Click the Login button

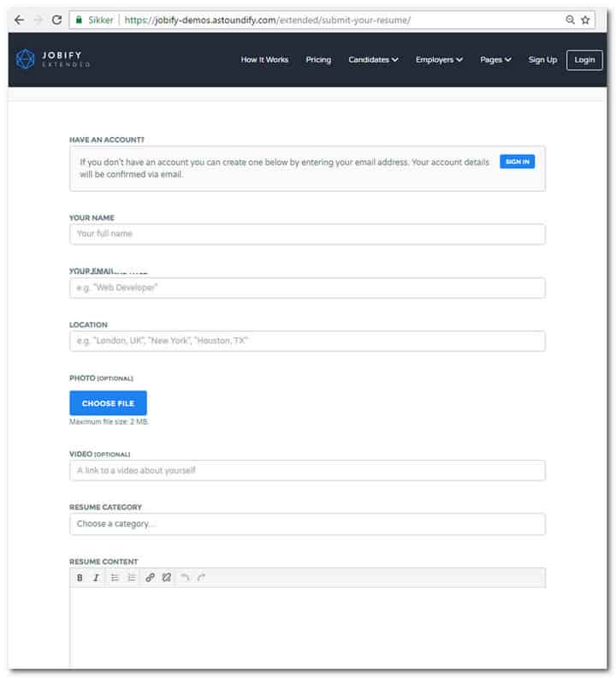584,60
